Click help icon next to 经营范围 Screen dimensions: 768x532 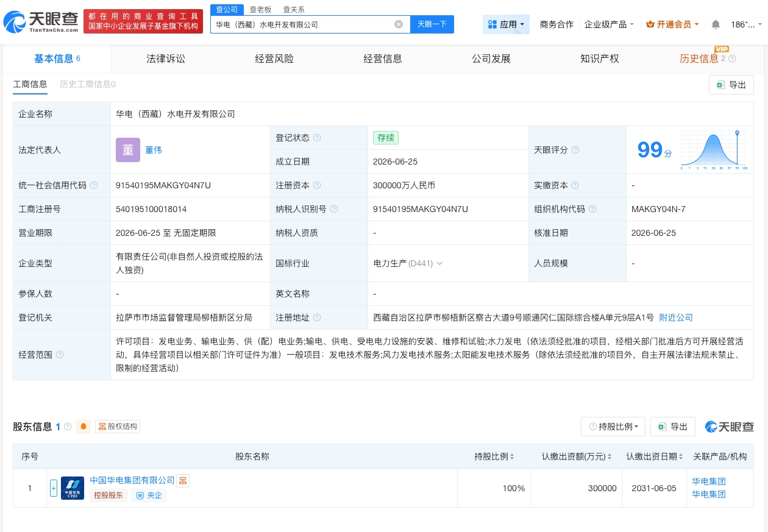[x=60, y=355]
